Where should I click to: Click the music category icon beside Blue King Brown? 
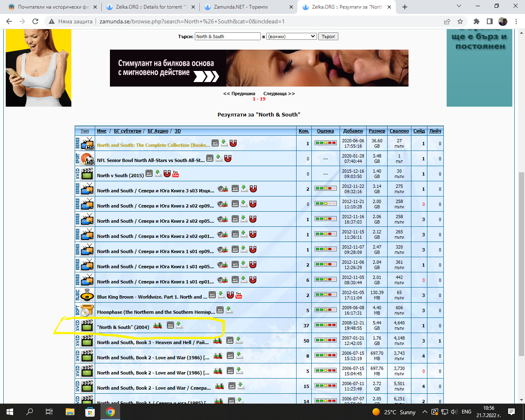pos(87,295)
